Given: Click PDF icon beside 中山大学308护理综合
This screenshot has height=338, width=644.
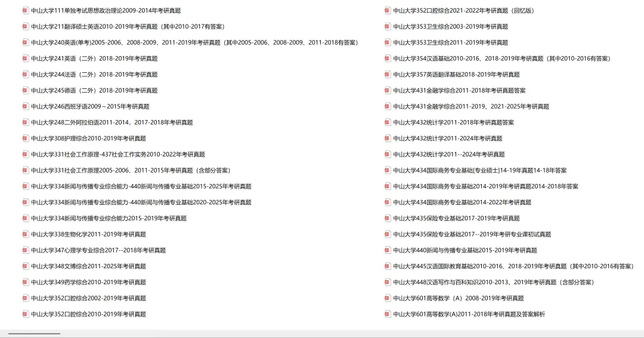Looking at the screenshot, I should (x=26, y=139).
